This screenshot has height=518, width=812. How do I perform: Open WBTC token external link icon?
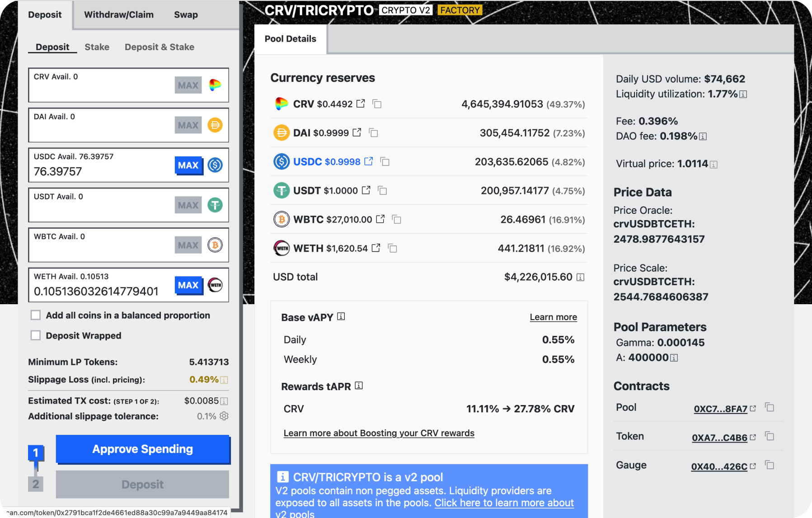[x=380, y=219]
